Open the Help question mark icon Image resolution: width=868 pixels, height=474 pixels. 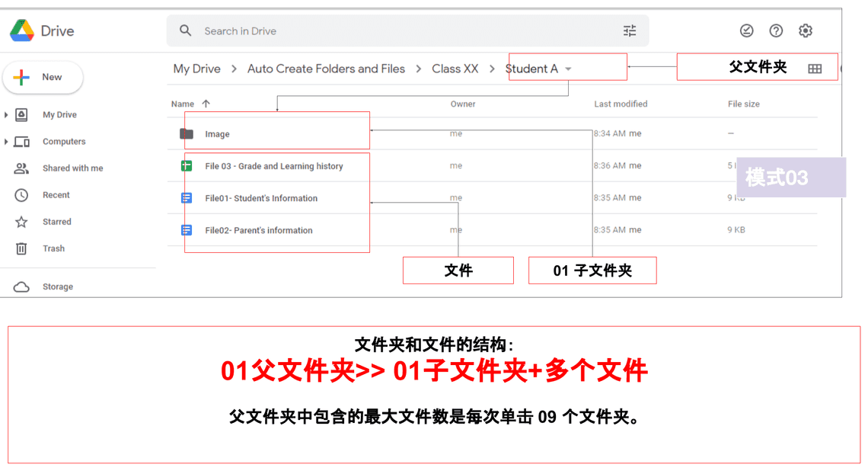[776, 31]
